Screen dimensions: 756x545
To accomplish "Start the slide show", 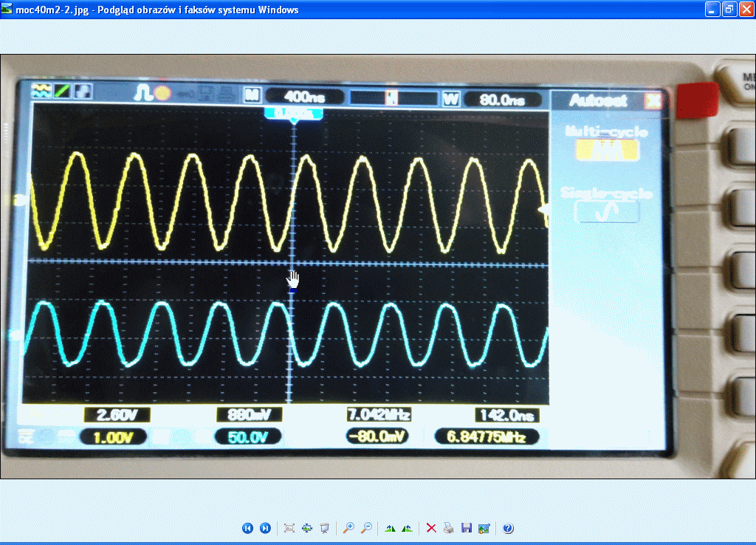I will (324, 528).
